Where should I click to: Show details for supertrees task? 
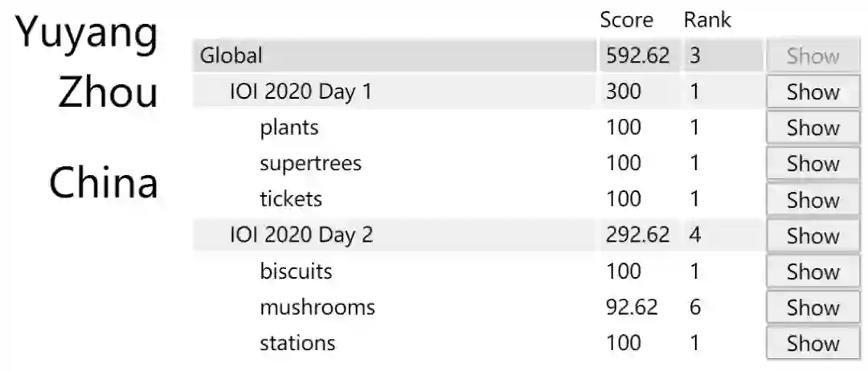813,164
